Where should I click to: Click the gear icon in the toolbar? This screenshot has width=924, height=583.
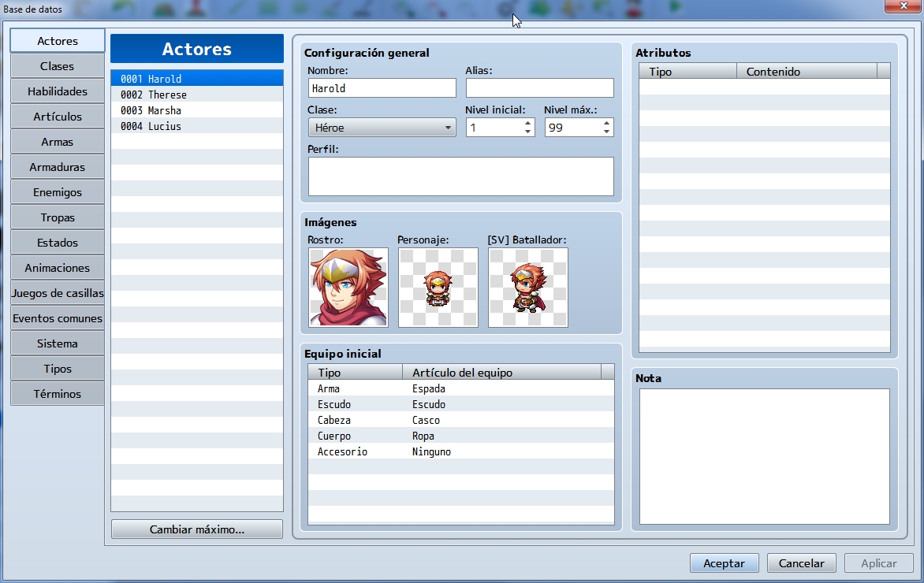click(x=505, y=8)
